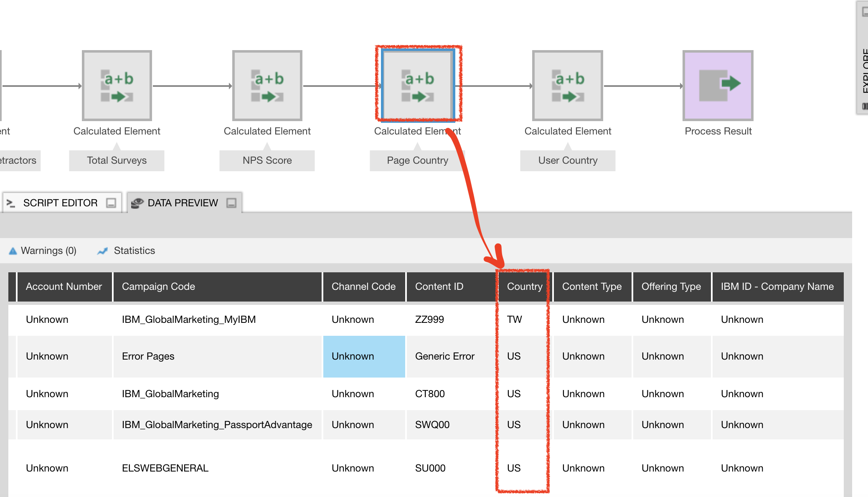The width and height of the screenshot is (868, 497).
Task: Select the IBM_GlobalMarketing campaign cell
Action: point(217,394)
